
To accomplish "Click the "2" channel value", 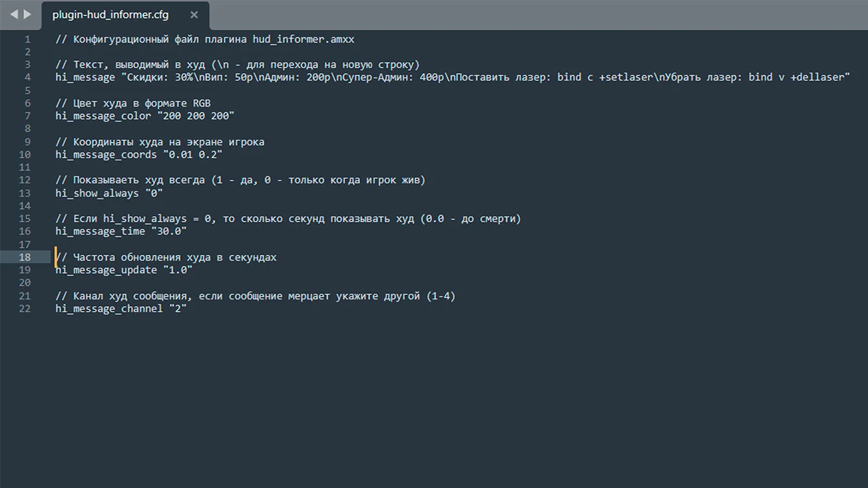I will click(x=178, y=309).
